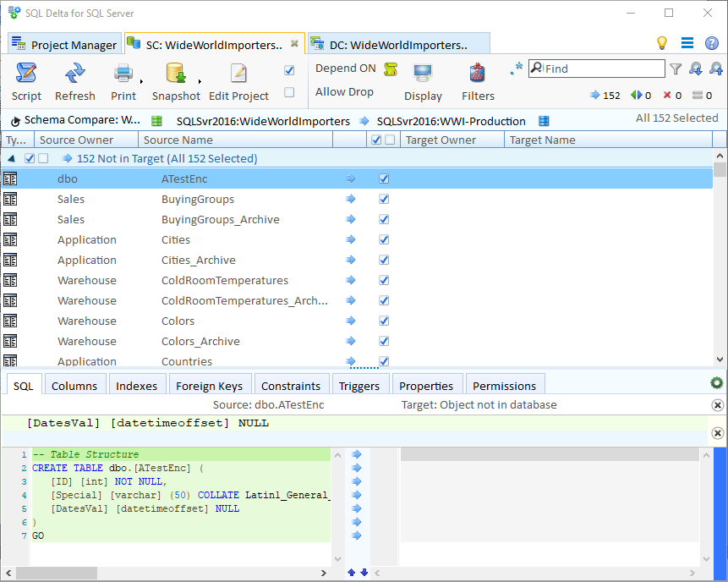Click the deselect-all header checkbox

coord(390,140)
